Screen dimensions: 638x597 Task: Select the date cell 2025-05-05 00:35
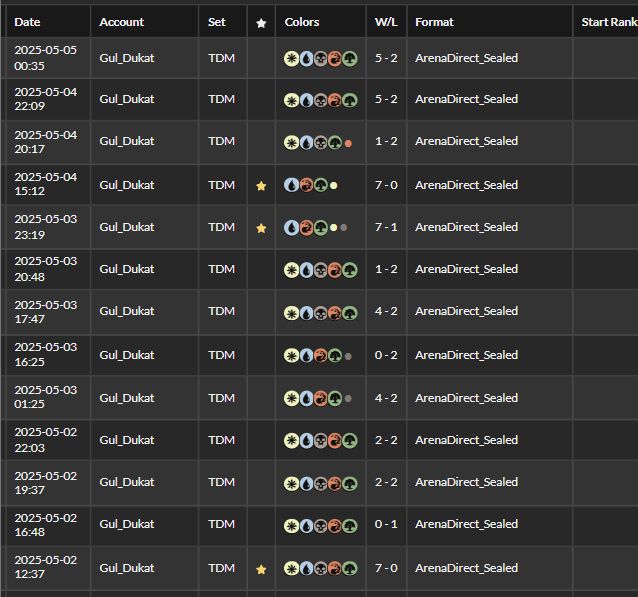[x=46, y=58]
